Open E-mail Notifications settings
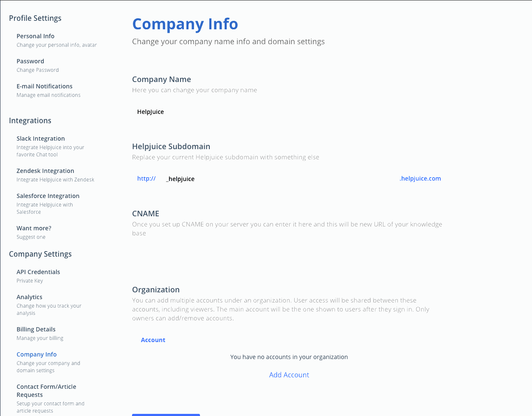This screenshot has height=416, width=532. tap(44, 86)
